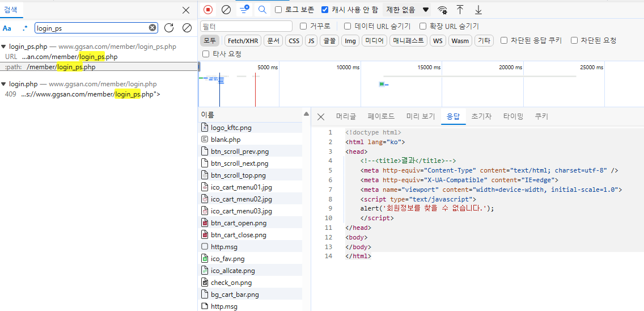Collapse login_ps.php search result group
The height and width of the screenshot is (311, 644).
(3, 47)
